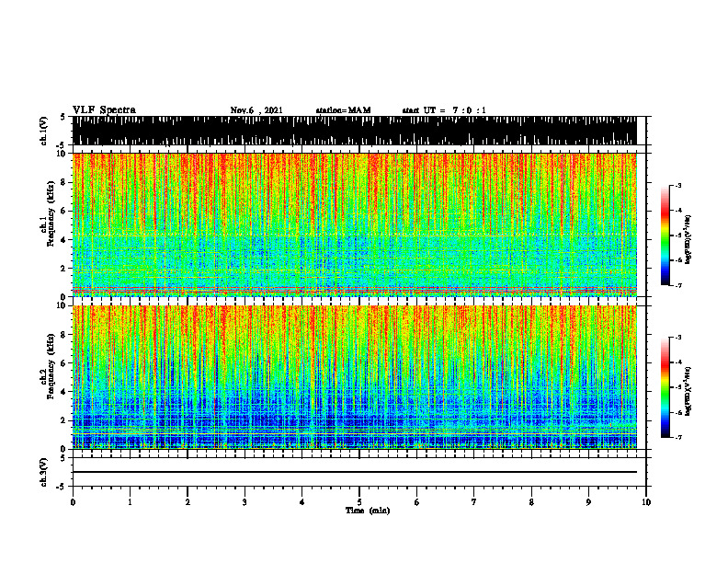Click time axis tick label "7"
Screen dimensions: 728x563
pyautogui.click(x=474, y=502)
